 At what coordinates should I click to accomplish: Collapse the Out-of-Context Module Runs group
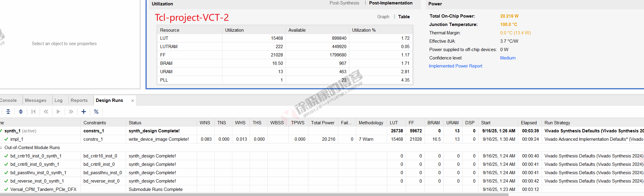(1, 148)
